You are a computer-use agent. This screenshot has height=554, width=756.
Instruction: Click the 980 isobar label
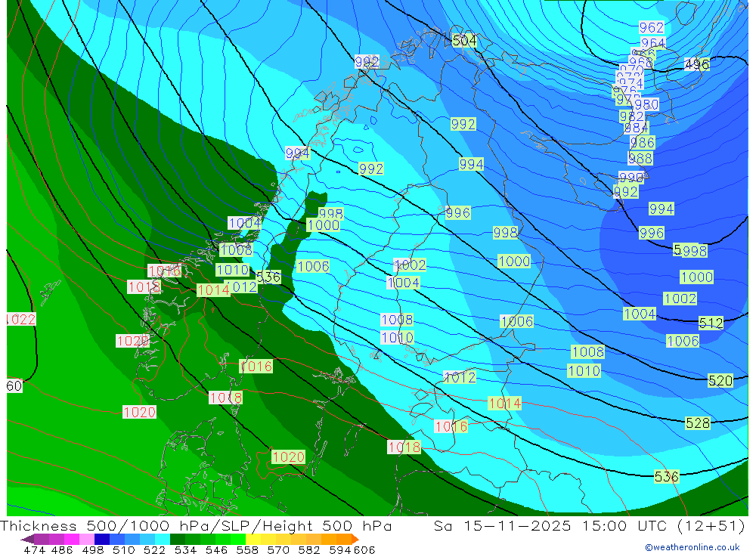(646, 104)
